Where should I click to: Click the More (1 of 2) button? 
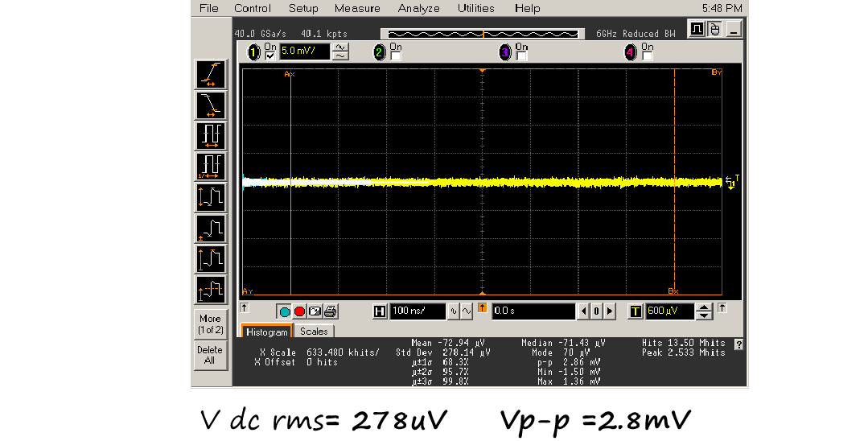[210, 324]
